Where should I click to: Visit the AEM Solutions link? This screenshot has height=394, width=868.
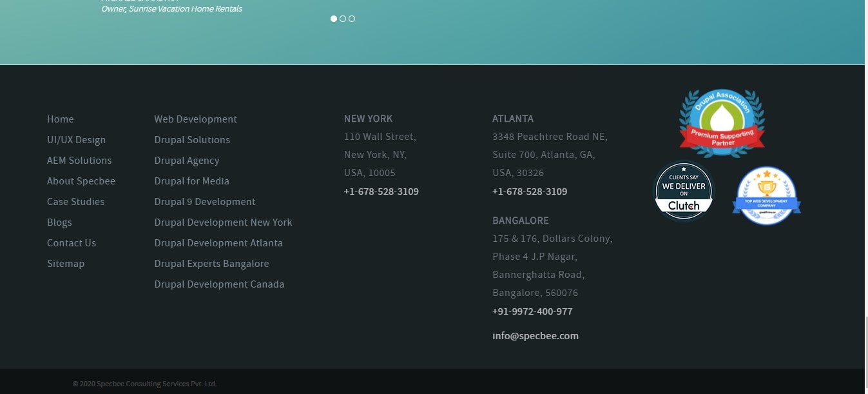79,161
